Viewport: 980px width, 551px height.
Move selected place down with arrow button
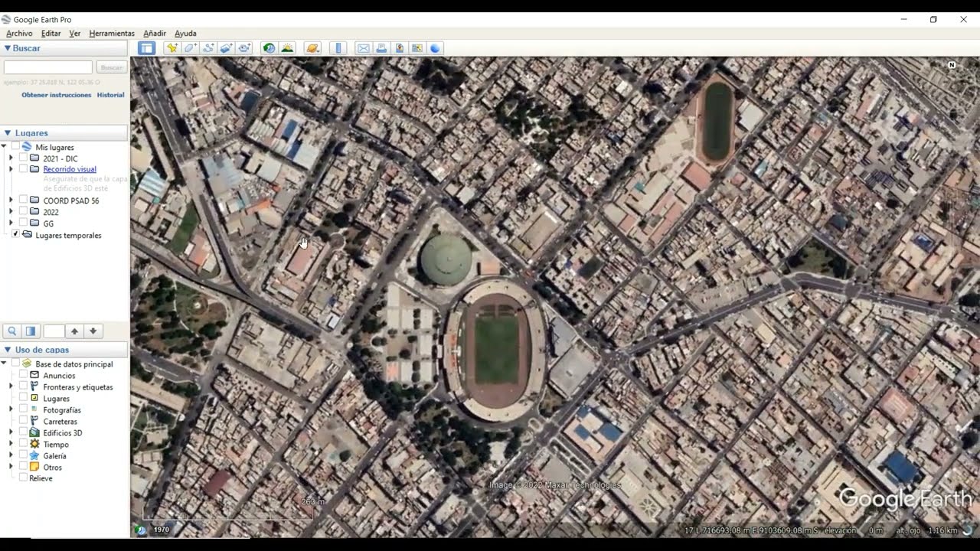pyautogui.click(x=93, y=331)
